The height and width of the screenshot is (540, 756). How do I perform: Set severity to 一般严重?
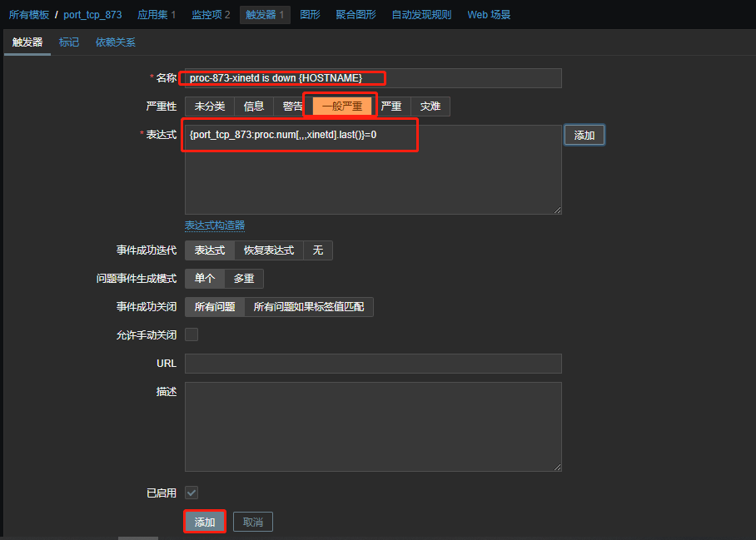pos(342,107)
